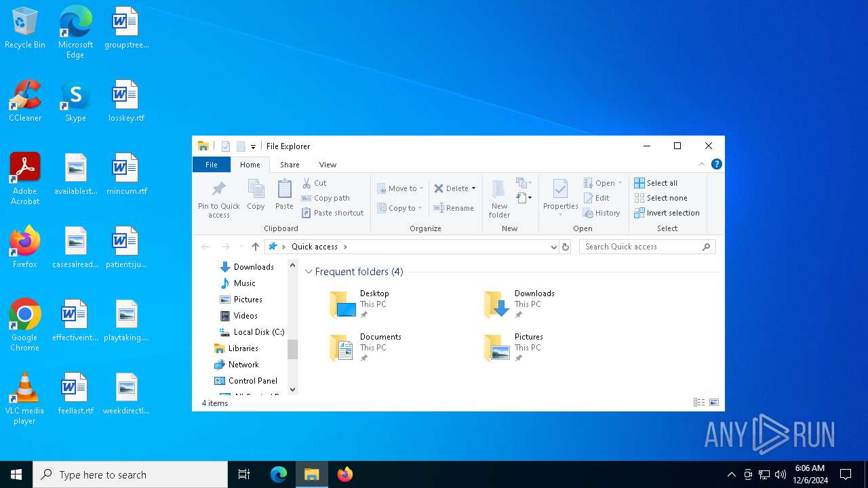Screen dimensions: 868x488
Task: Click the New folder icon
Action: 499,199
